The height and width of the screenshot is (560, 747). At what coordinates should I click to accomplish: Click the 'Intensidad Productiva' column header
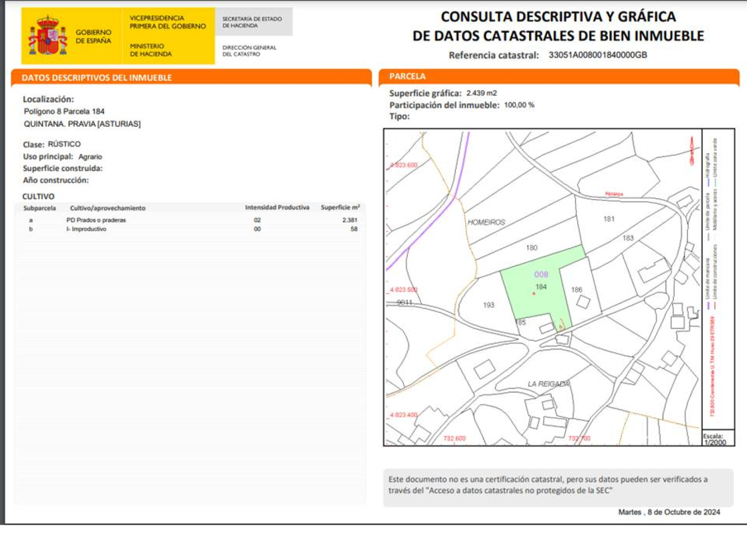[x=277, y=208]
